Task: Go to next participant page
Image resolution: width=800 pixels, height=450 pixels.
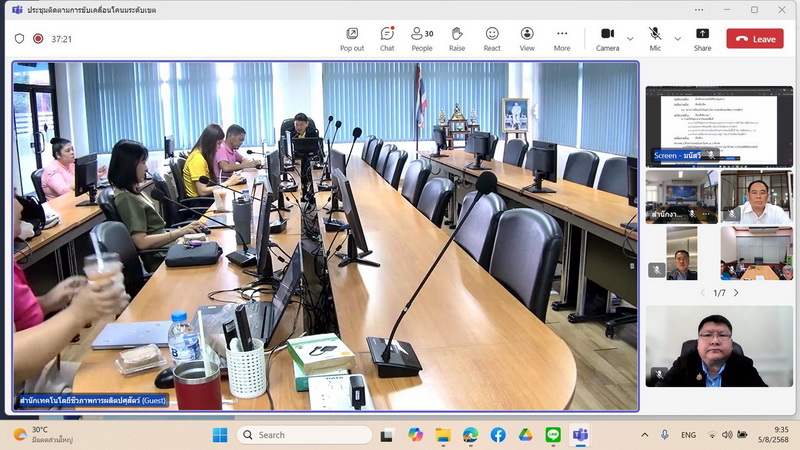Action: 736,293
